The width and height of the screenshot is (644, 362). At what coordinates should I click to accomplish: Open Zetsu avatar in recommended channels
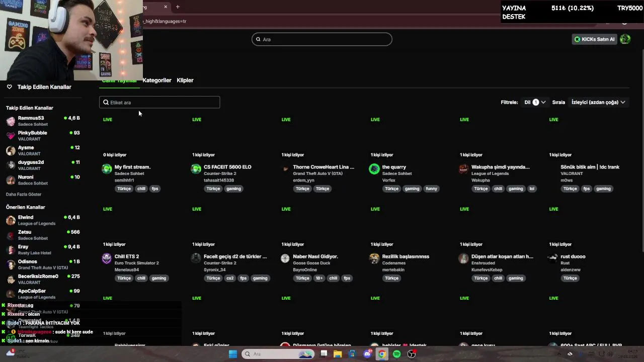click(x=11, y=235)
